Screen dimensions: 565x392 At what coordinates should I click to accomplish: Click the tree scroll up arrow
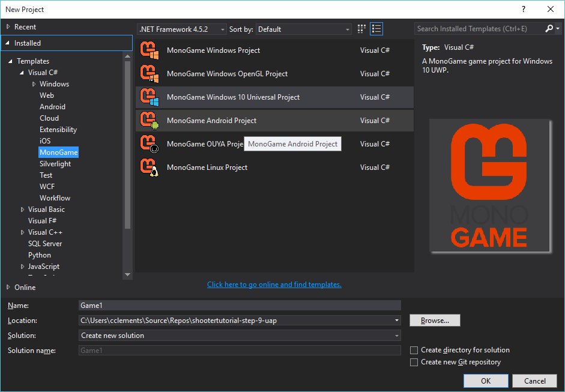[127, 56]
